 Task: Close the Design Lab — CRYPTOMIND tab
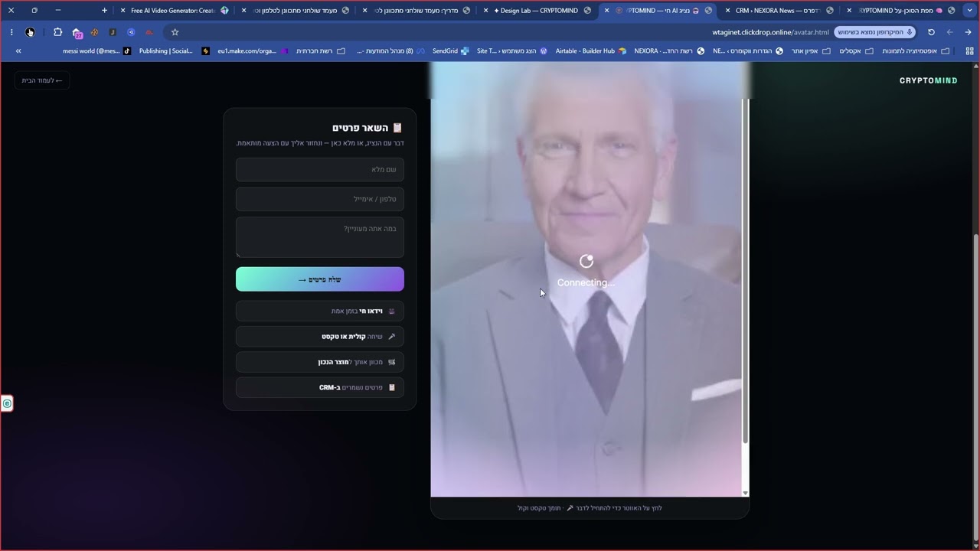pos(485,11)
